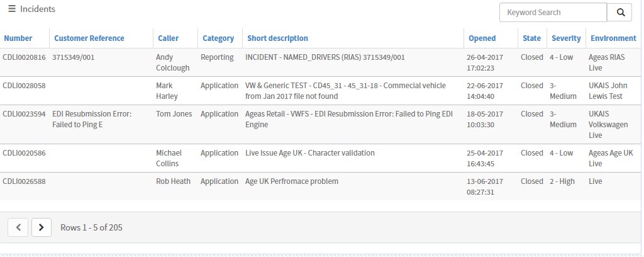
Task: Sort by Environment column header
Action: click(x=613, y=38)
